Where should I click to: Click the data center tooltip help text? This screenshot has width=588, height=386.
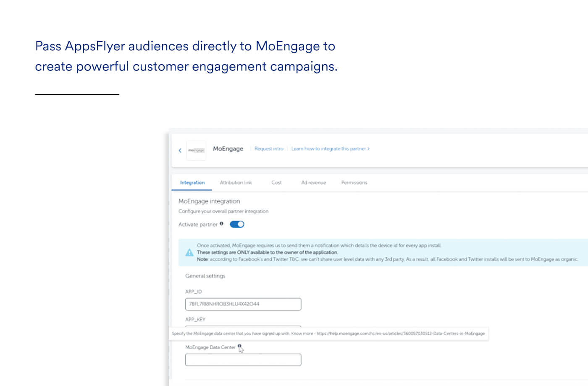pos(328,334)
